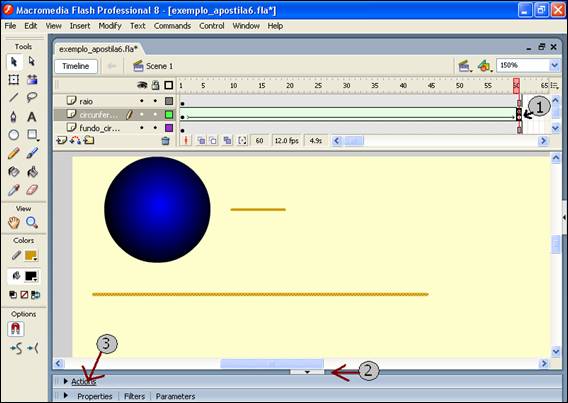The width and height of the screenshot is (568, 403).
Task: Select the Oval tool
Action: point(14,135)
